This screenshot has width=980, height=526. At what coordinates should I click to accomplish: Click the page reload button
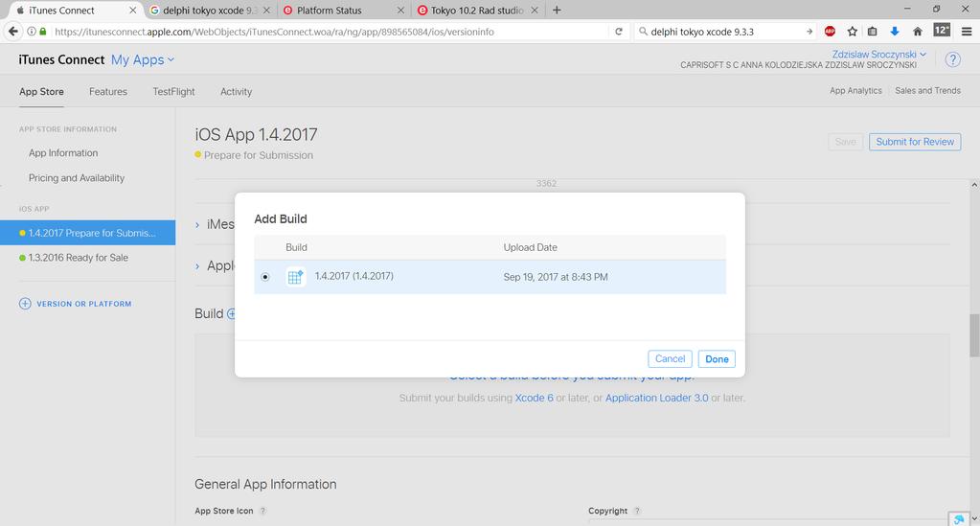click(x=619, y=32)
